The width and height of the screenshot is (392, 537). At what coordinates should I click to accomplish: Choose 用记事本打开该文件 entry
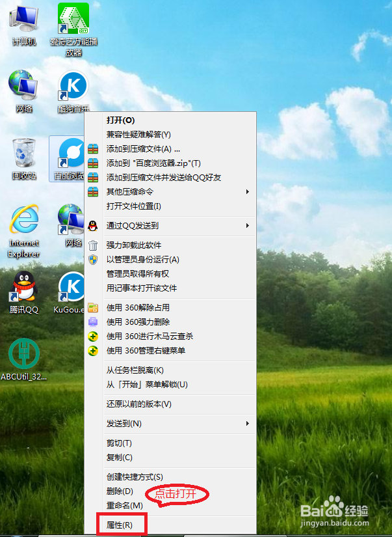pyautogui.click(x=170, y=288)
